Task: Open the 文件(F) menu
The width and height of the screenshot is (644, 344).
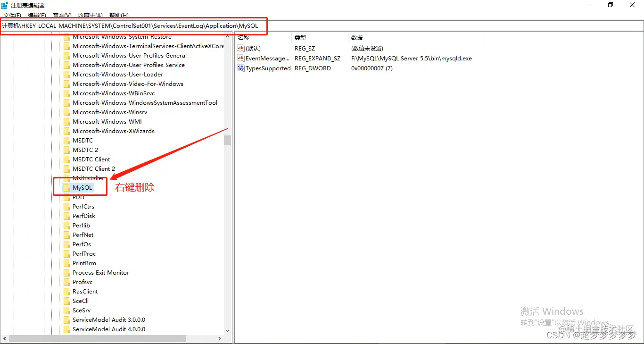Action: 12,16
